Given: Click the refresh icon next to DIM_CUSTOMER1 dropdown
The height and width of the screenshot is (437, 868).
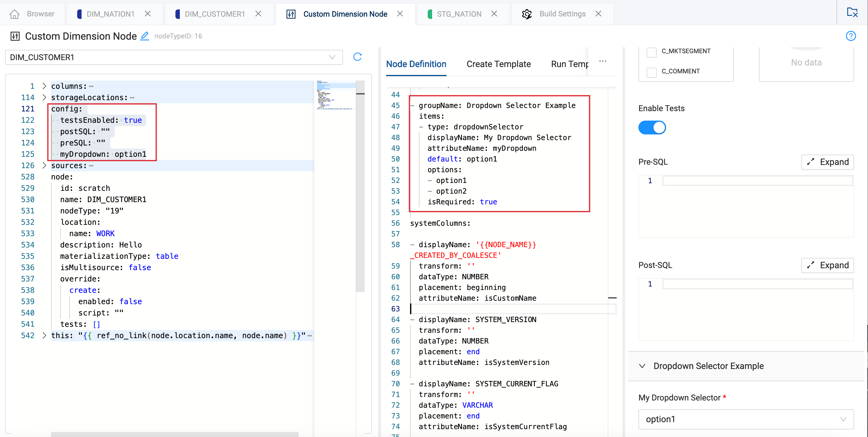Looking at the screenshot, I should click(x=357, y=57).
